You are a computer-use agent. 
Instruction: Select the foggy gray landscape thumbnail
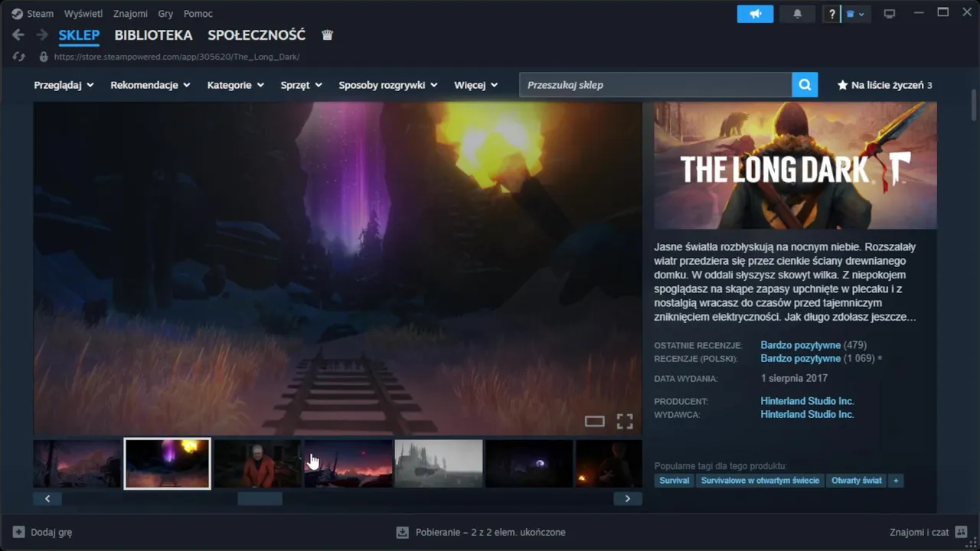(x=439, y=463)
